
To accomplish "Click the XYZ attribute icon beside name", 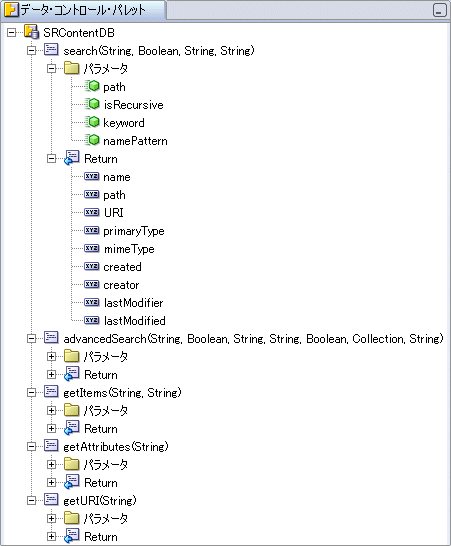I will coord(92,176).
